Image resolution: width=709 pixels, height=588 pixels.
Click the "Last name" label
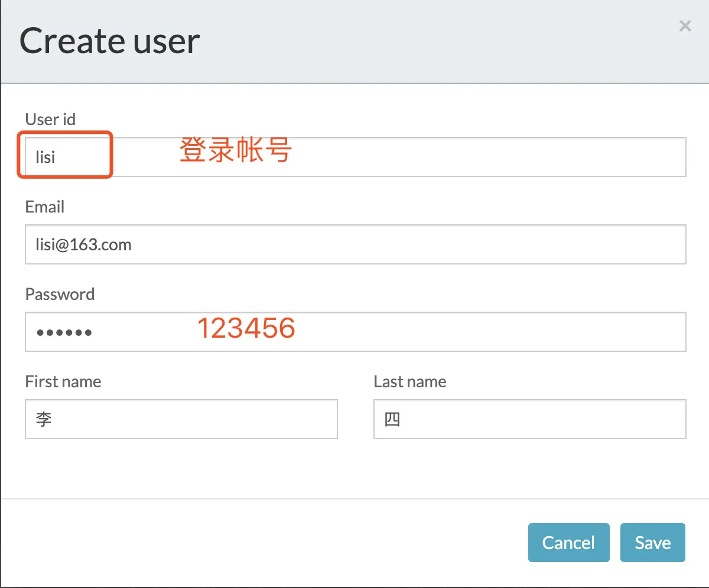[410, 381]
